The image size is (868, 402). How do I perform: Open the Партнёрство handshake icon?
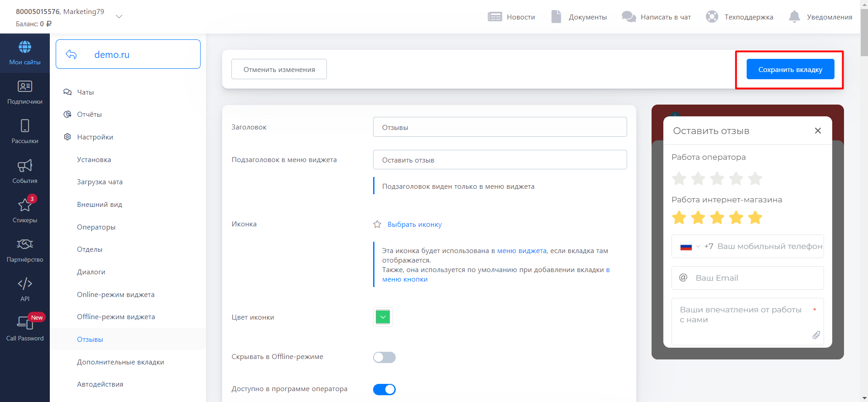24,244
